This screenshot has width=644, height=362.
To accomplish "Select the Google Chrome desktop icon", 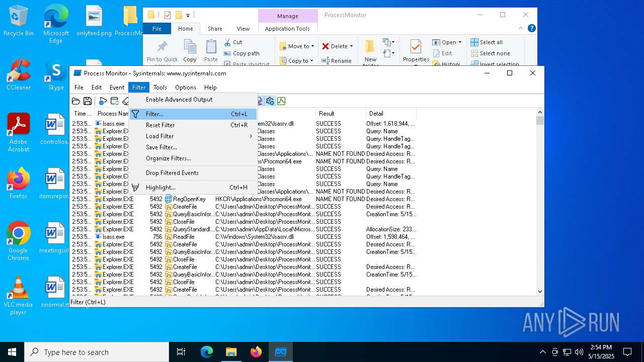I will [x=19, y=241].
